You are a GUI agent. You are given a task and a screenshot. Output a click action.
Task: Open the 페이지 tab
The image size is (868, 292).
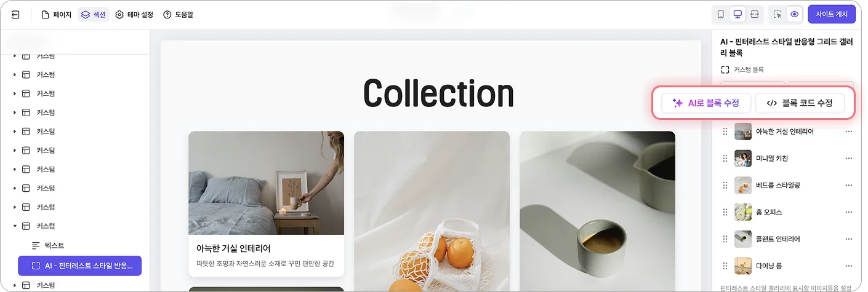coord(57,14)
